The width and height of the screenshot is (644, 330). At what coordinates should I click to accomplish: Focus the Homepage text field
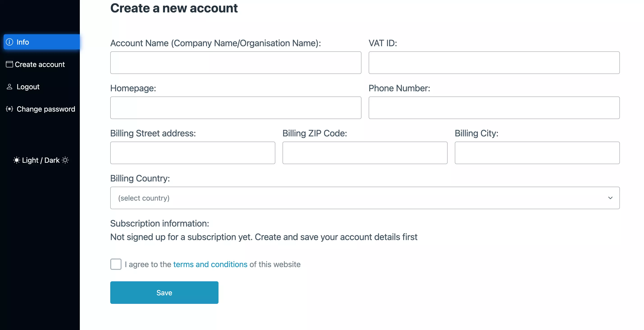236,108
